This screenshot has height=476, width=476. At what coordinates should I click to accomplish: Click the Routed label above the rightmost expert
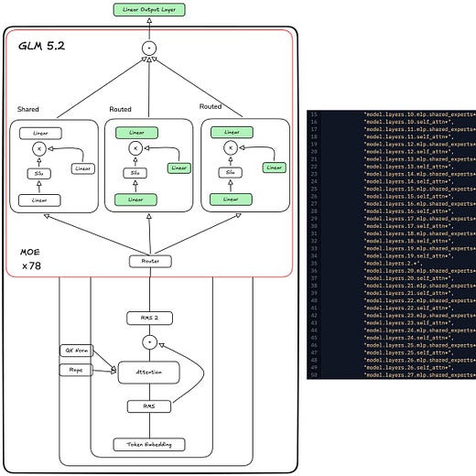(211, 106)
